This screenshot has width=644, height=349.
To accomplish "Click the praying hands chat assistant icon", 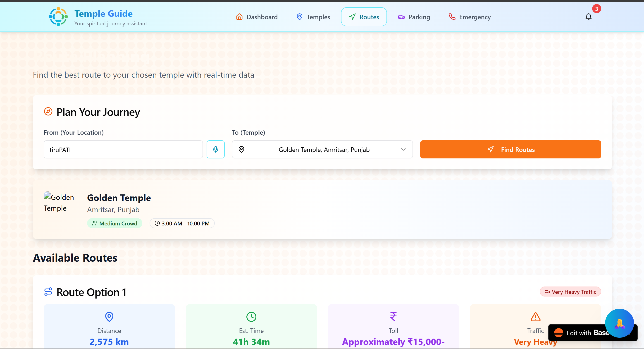I will (x=619, y=323).
